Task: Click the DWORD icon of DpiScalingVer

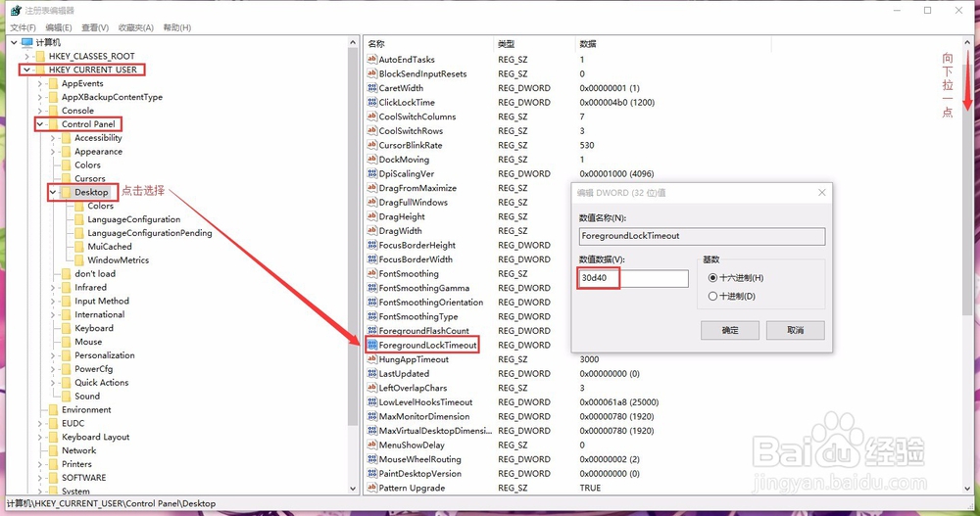Action: click(x=371, y=173)
